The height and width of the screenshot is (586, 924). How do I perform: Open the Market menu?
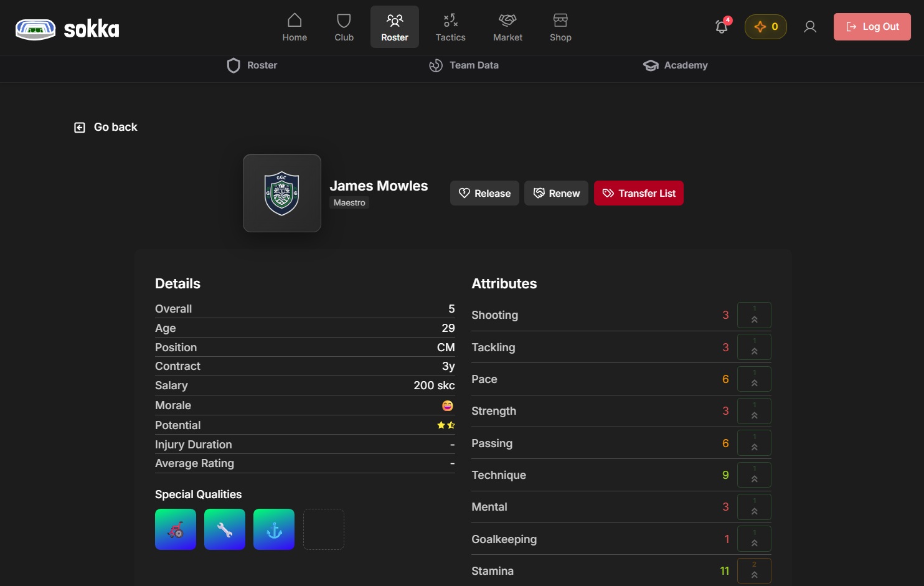(507, 27)
